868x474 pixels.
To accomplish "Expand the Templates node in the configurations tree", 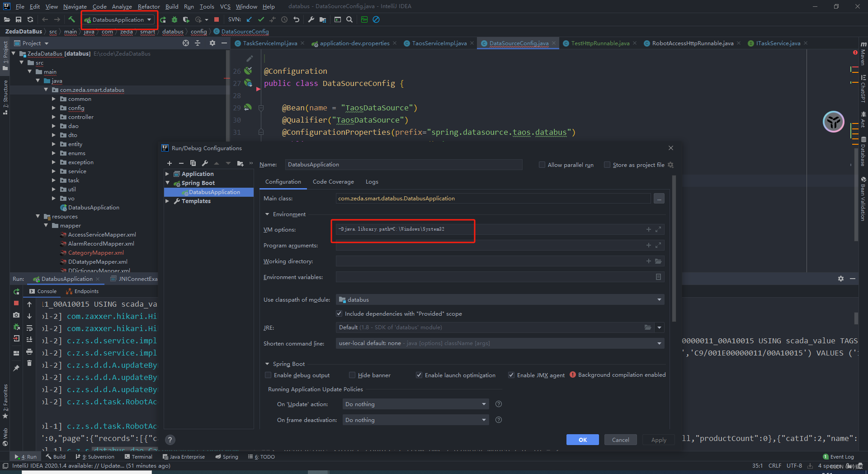I will [x=167, y=201].
